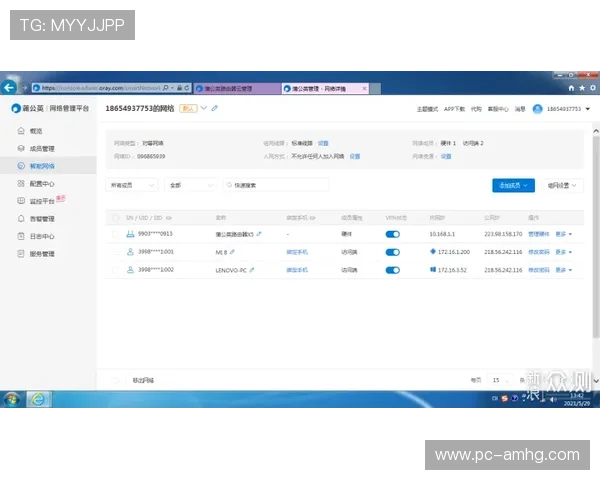The height and width of the screenshot is (480, 600).
Task: Toggle VPN switch for MI 8
Action: click(x=393, y=252)
